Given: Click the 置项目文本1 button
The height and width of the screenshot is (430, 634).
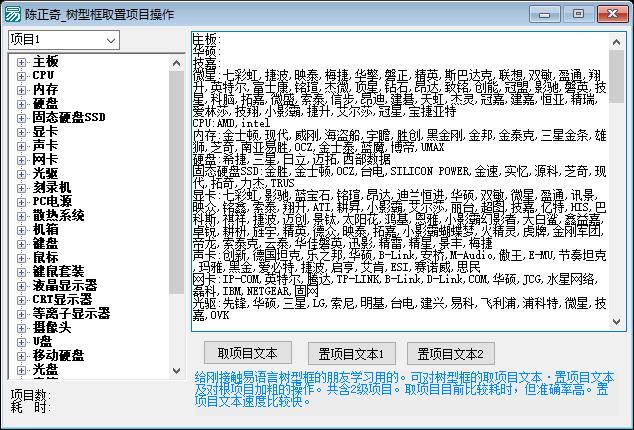Looking at the screenshot, I should tap(351, 354).
